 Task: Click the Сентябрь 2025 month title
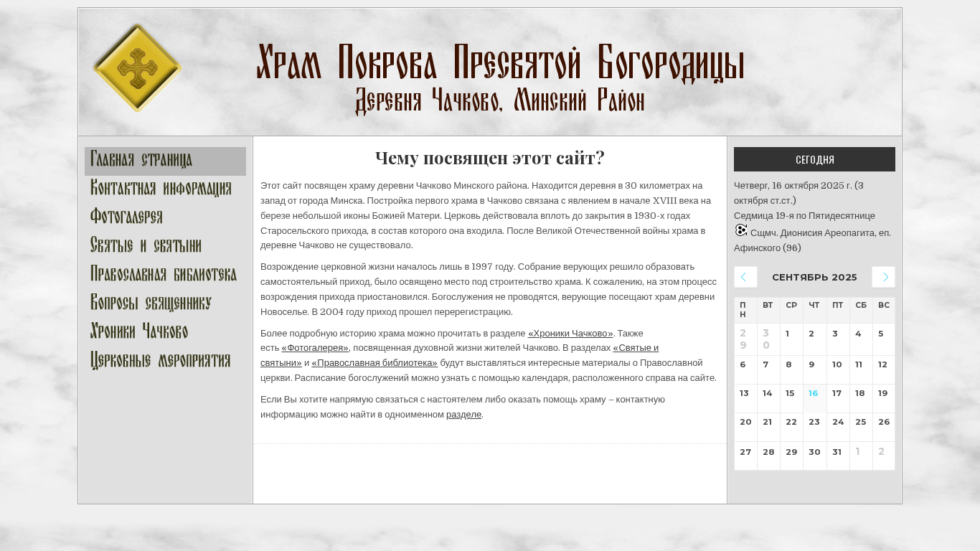[x=814, y=277]
